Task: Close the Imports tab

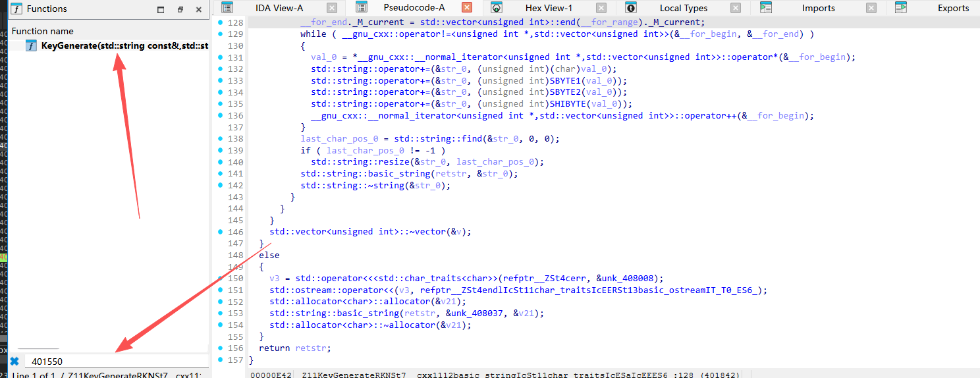Action: [x=871, y=8]
